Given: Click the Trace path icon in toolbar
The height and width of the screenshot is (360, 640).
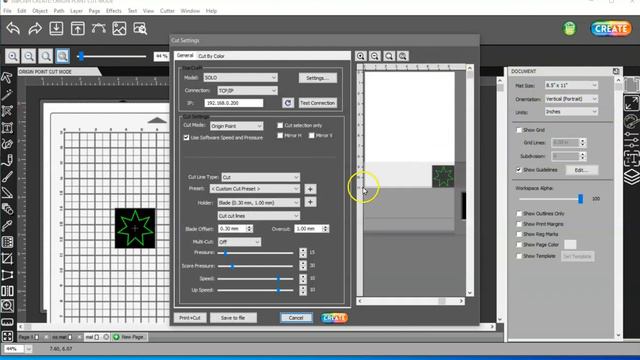Looking at the screenshot, I should [x=98, y=29].
